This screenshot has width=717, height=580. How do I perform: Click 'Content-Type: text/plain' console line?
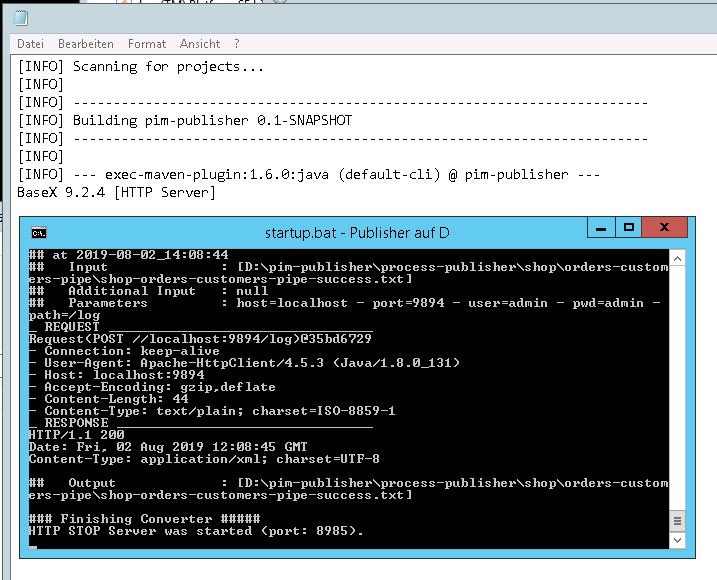click(212, 411)
